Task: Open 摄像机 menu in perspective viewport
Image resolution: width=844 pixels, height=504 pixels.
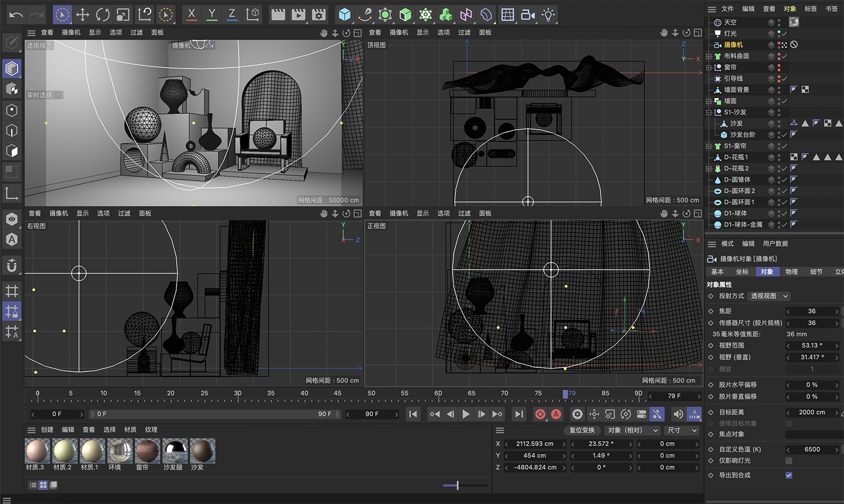Action: [x=71, y=33]
